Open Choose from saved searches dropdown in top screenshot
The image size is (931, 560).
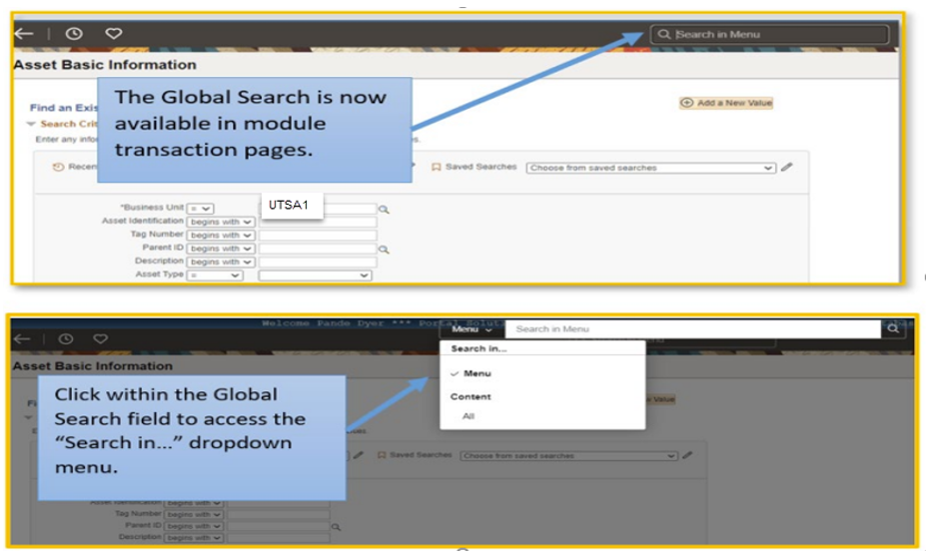click(x=650, y=168)
